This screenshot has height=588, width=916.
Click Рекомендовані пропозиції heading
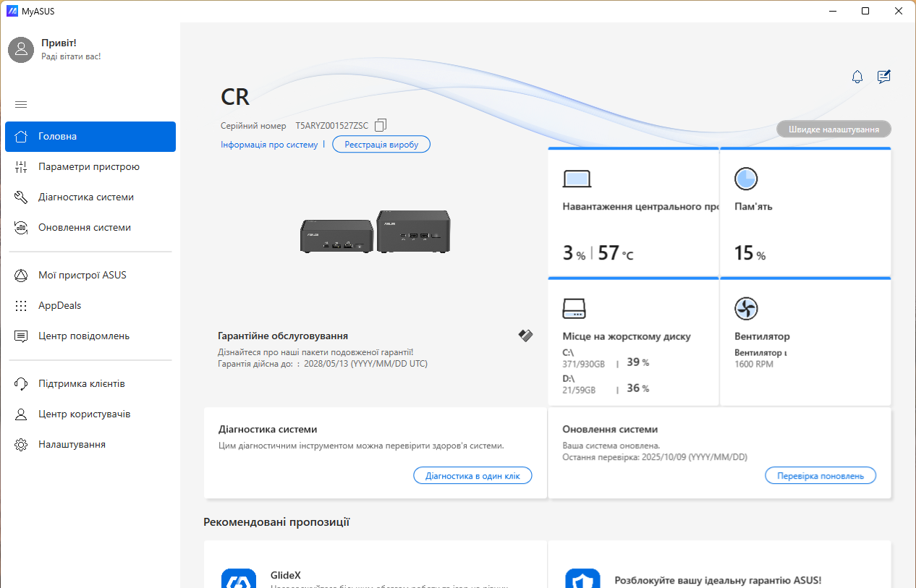tap(277, 522)
